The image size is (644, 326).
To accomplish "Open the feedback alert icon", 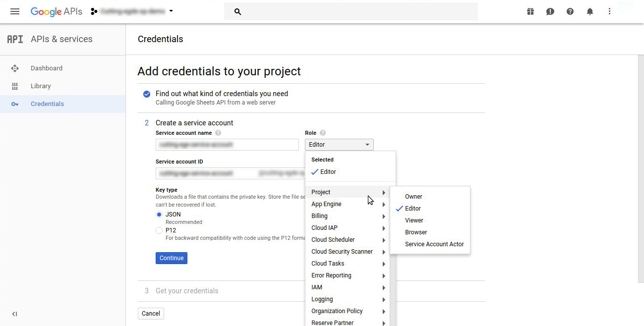I will (x=550, y=11).
